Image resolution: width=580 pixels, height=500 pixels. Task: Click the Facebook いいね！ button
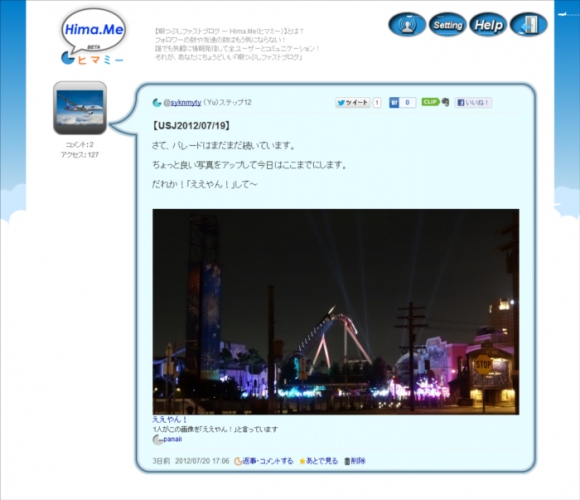tap(473, 102)
